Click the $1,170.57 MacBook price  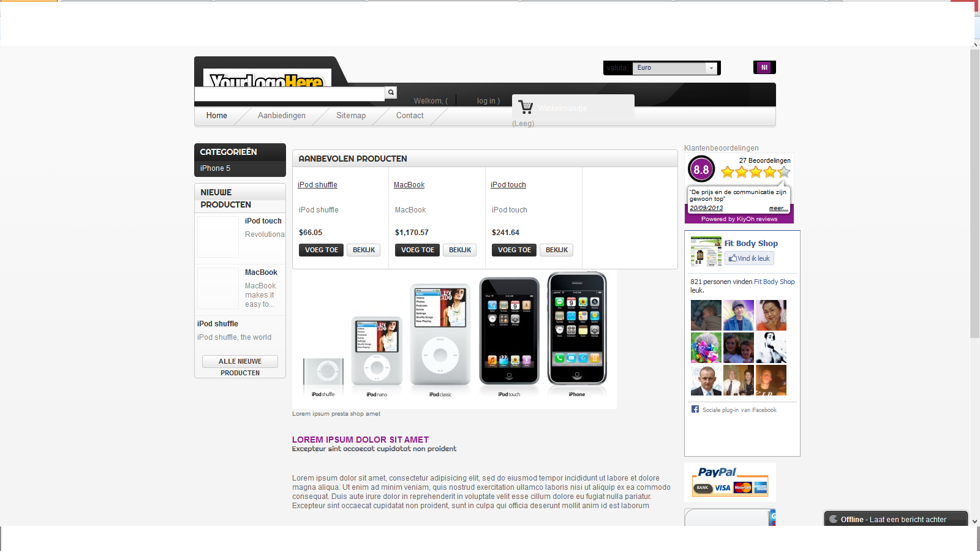tap(412, 233)
